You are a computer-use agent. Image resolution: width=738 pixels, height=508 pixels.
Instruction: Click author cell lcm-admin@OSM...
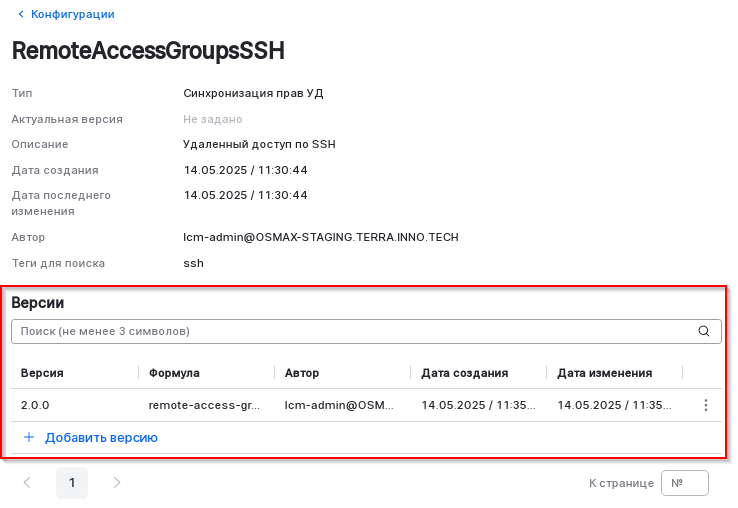[x=339, y=405]
